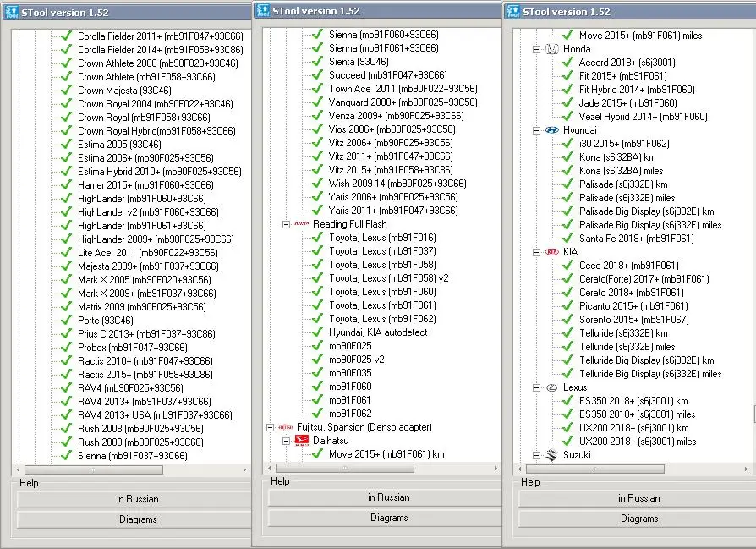Click left window scroll right arrow
Screen dimensions: 756x549
pos(245,469)
